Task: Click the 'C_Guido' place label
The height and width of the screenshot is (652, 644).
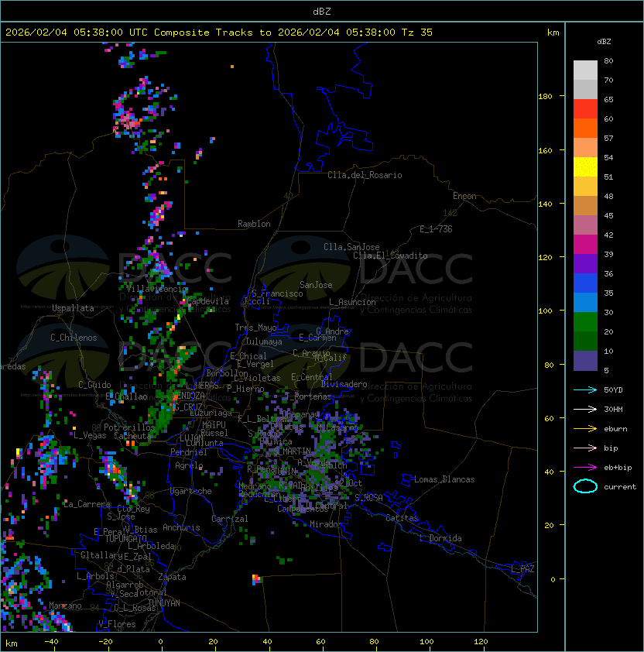Action: (x=94, y=385)
